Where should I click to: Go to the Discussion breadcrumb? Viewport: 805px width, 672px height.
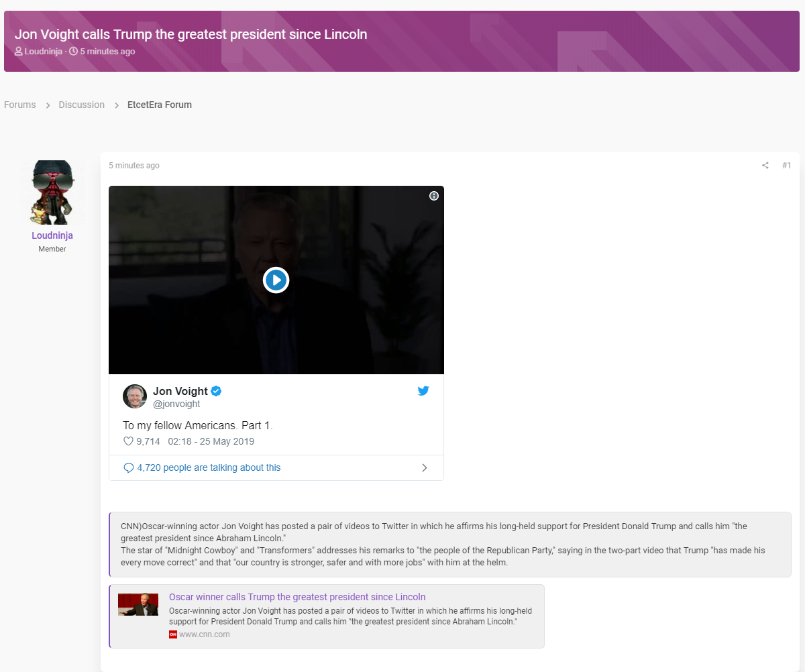coord(82,105)
